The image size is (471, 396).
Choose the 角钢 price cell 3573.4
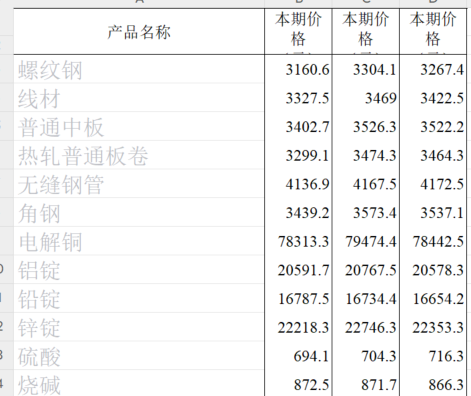366,213
